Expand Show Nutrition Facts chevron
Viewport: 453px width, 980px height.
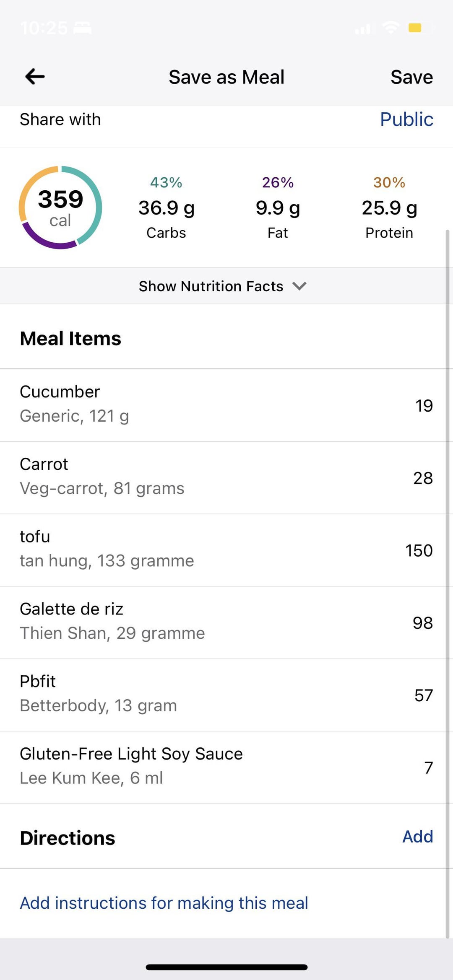click(299, 286)
